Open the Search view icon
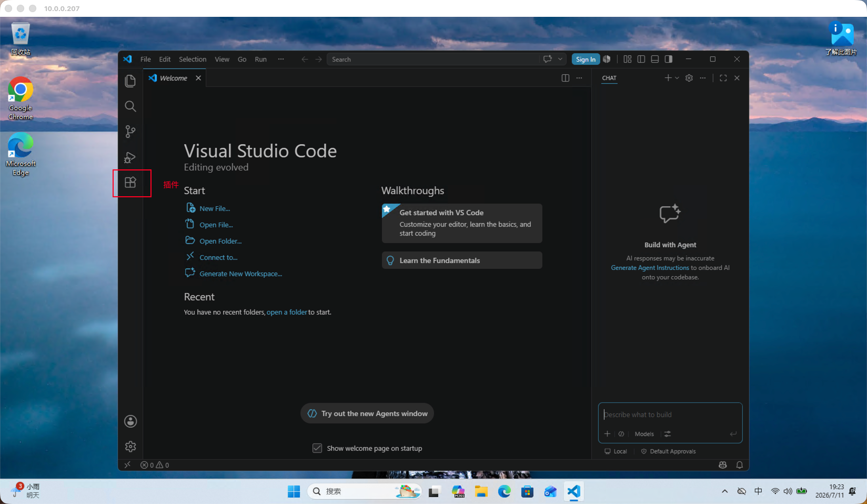867x504 pixels. [x=130, y=106]
